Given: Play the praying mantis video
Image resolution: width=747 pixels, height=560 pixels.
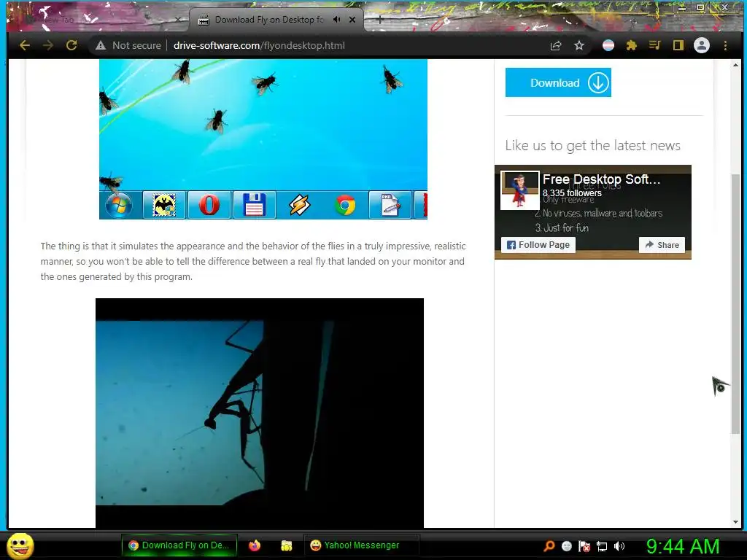Looking at the screenshot, I should [260, 413].
